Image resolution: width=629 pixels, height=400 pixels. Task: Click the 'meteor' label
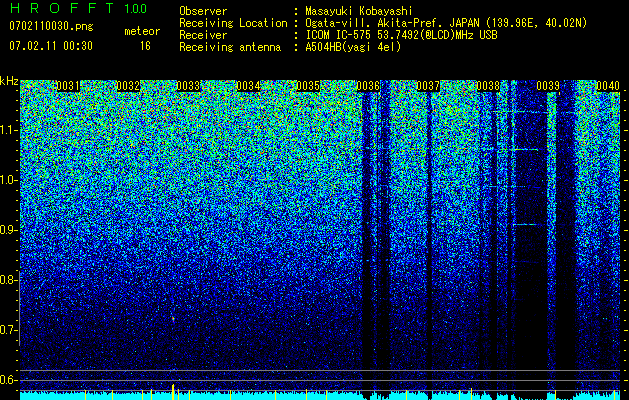(142, 31)
